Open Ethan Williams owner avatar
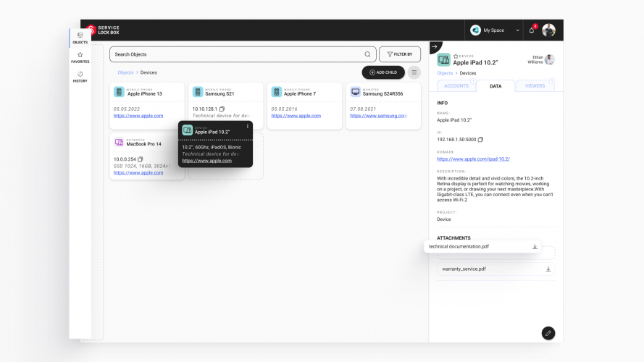The width and height of the screenshot is (644, 362). 550,59
